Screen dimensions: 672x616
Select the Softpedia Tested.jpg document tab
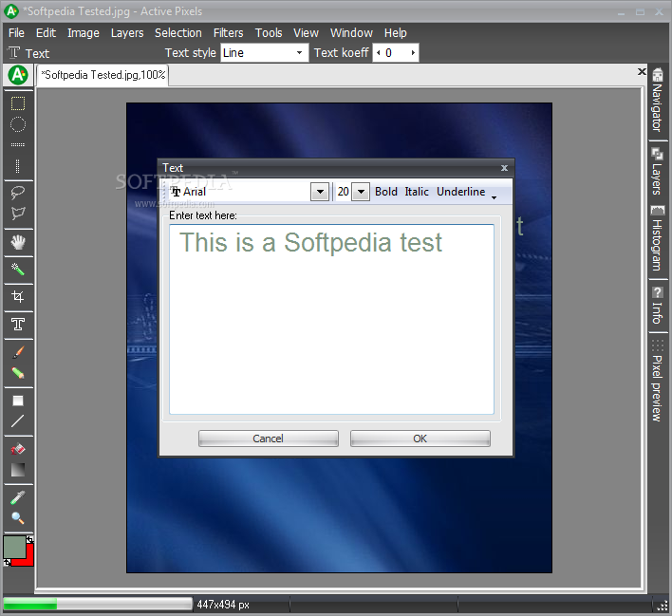point(103,75)
